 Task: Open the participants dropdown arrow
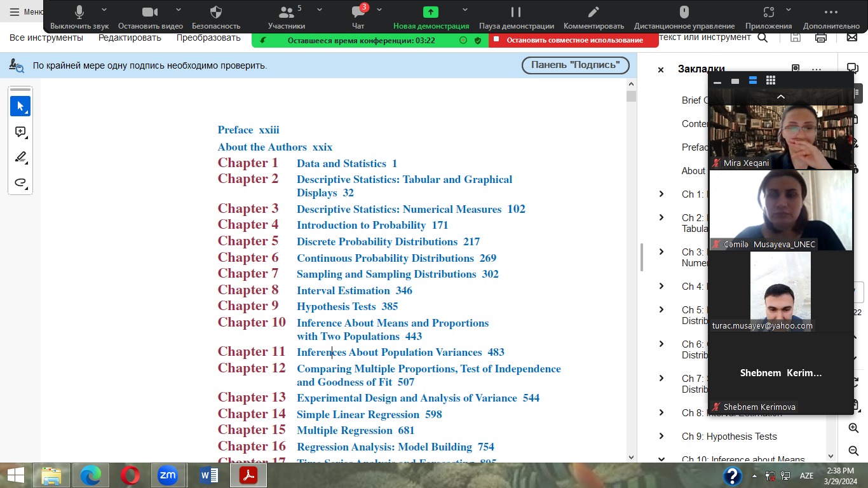click(319, 10)
